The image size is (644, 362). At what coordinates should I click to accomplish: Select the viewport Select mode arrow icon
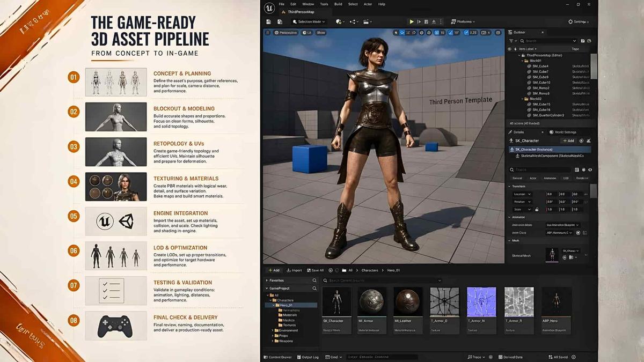pyautogui.click(x=396, y=33)
